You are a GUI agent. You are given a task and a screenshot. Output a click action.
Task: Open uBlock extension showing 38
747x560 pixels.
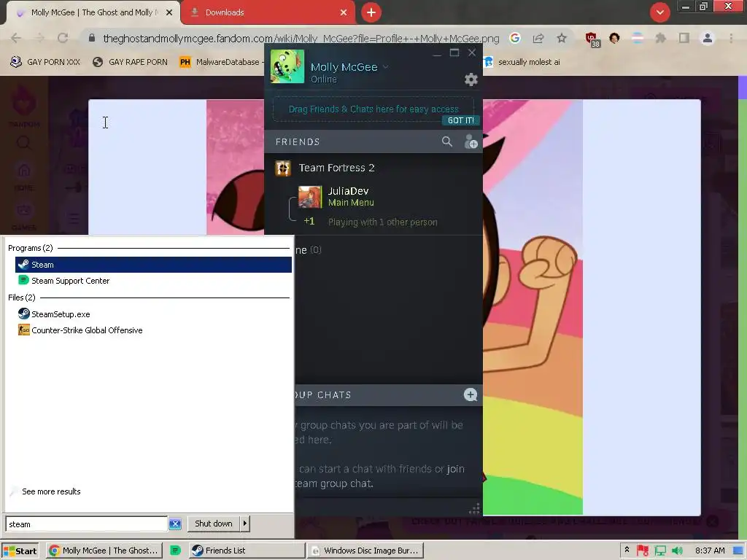coord(592,39)
